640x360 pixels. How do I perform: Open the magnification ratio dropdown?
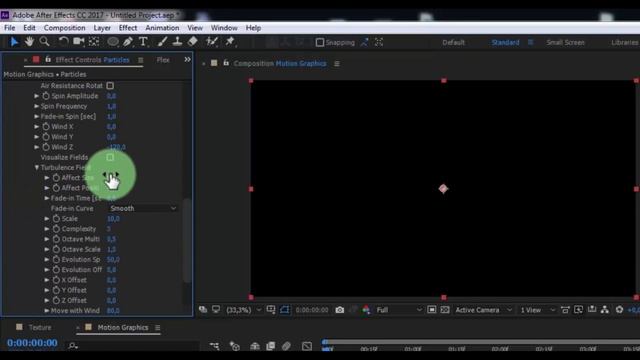click(243, 310)
